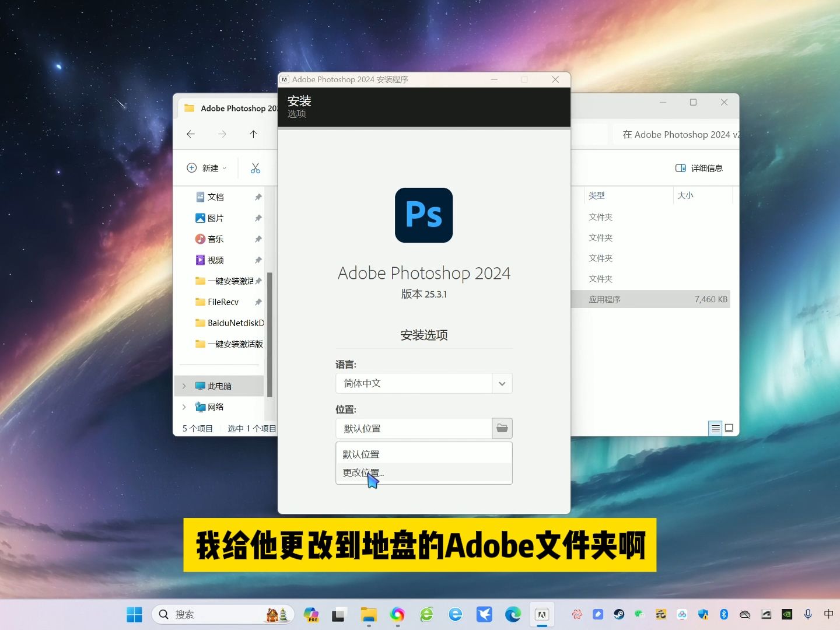Open the WeChat tray icon

click(x=640, y=614)
